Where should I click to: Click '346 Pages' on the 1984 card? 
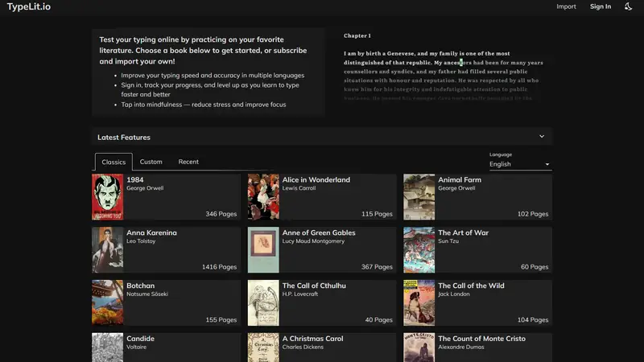(221, 214)
